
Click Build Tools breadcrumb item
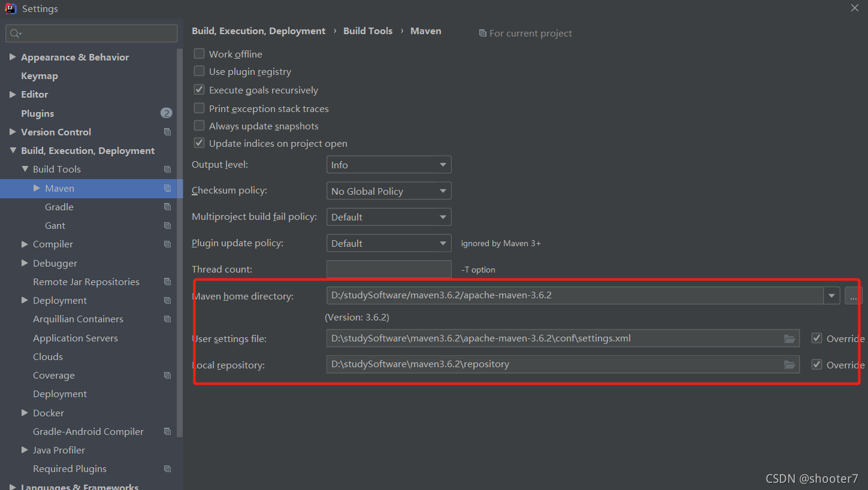click(368, 31)
